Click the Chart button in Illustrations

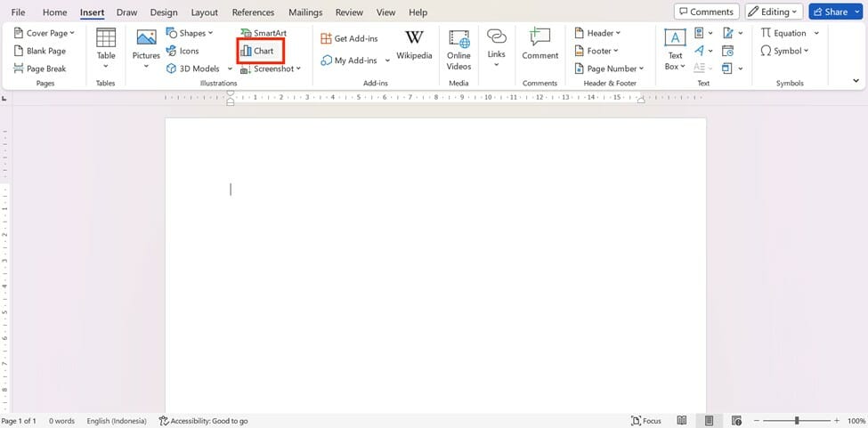coord(261,51)
